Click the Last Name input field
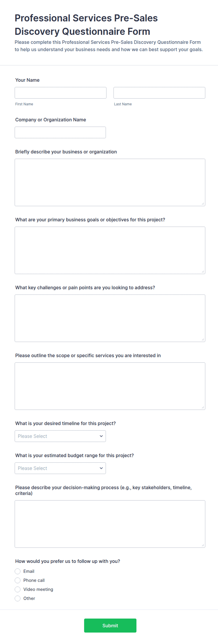Screen dimensions: 218x644 (159, 93)
